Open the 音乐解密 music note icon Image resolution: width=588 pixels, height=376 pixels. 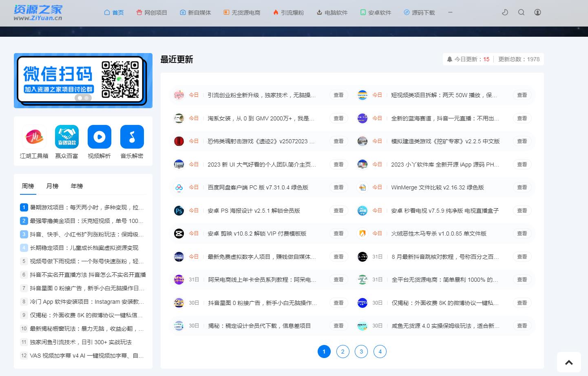tap(132, 137)
